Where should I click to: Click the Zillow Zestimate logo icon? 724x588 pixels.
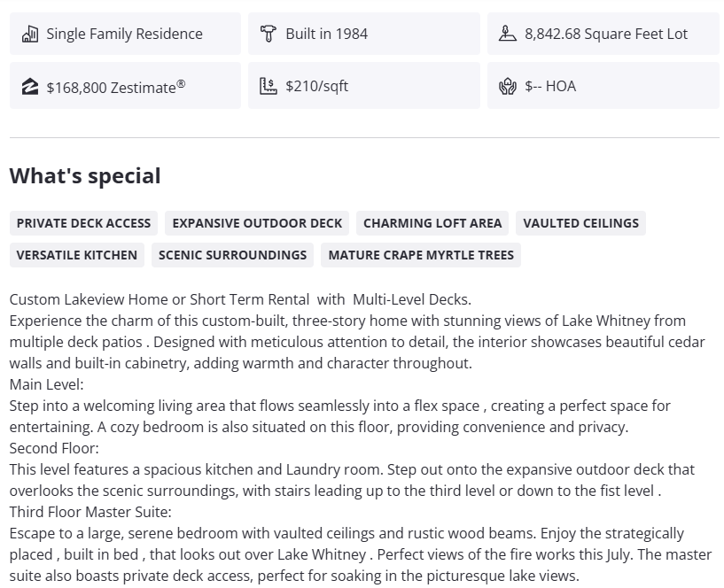coord(30,86)
